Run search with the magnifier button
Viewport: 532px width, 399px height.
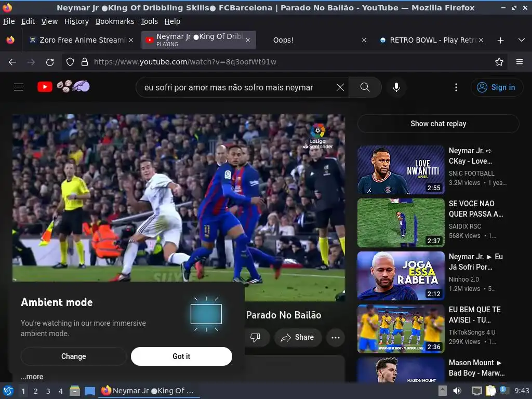pos(365,87)
